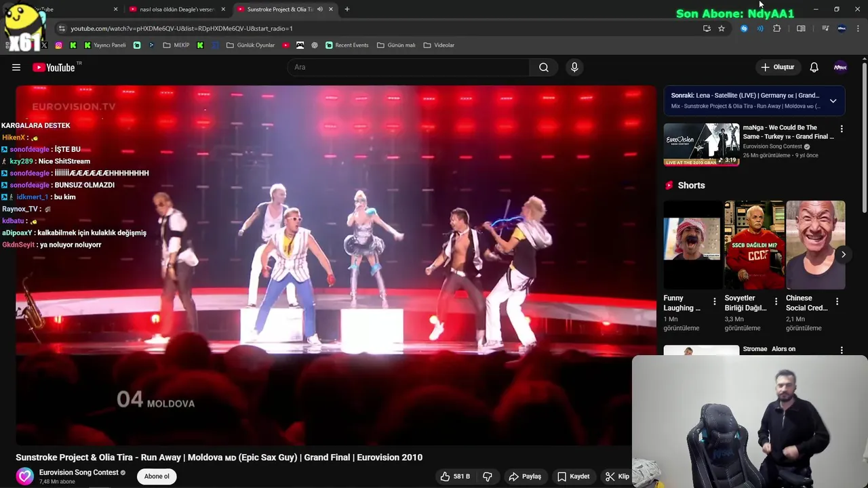Viewport: 868px width, 488px height.
Task: Open the Sovyetler Birliği Dağıl short thumbnail
Action: (753, 245)
